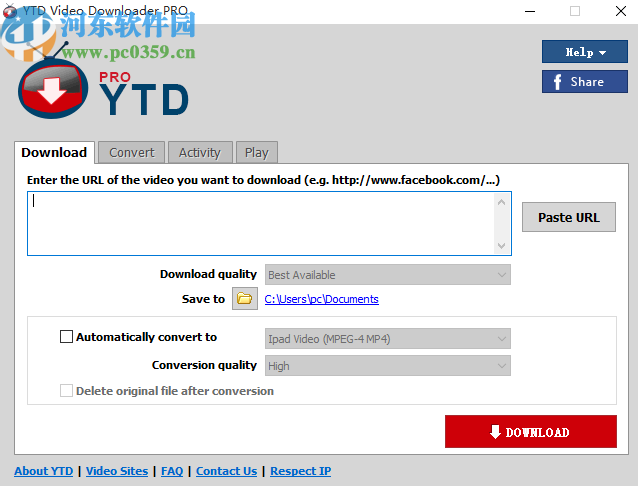This screenshot has height=486, width=638.
Task: Expand the Download quality dropdown
Action: (387, 275)
